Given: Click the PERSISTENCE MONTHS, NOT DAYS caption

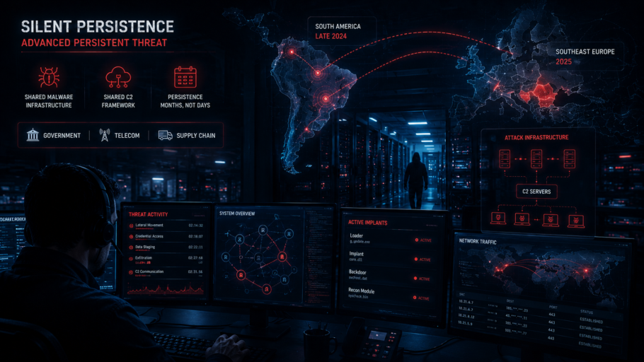Looking at the screenshot, I should click(x=185, y=101).
